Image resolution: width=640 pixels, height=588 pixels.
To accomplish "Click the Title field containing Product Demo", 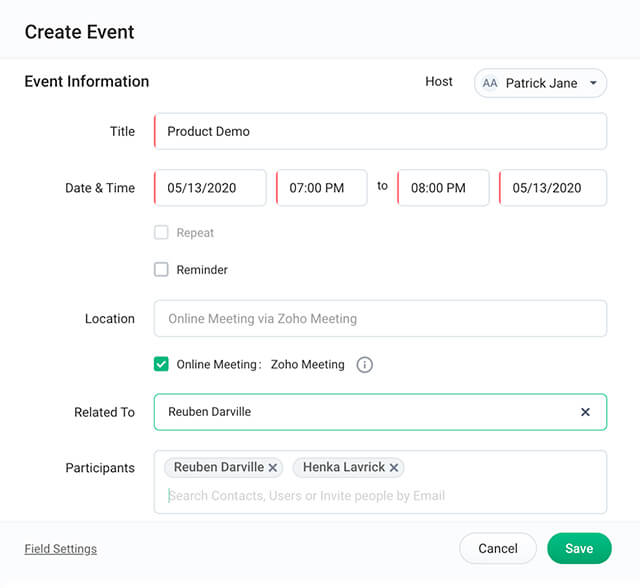I will pos(380,131).
